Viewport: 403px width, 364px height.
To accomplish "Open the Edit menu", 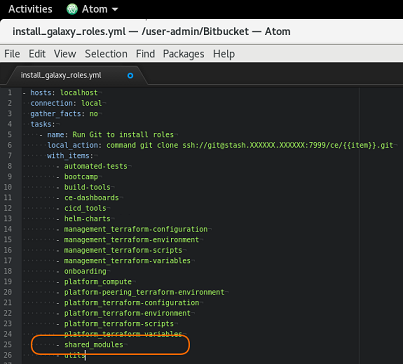I will pyautogui.click(x=37, y=54).
